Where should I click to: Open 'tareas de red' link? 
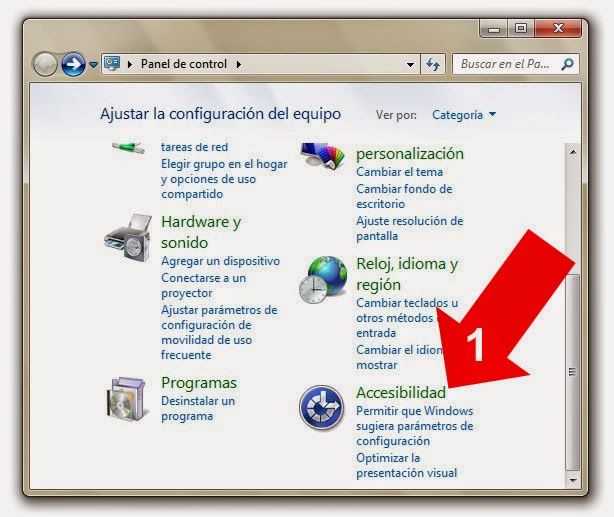[195, 147]
